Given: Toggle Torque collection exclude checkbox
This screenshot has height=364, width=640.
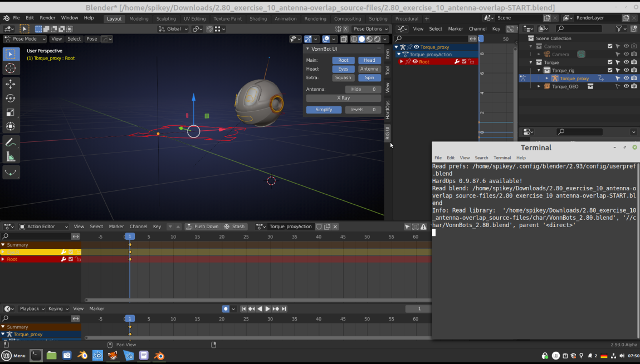Looking at the screenshot, I should [x=610, y=62].
